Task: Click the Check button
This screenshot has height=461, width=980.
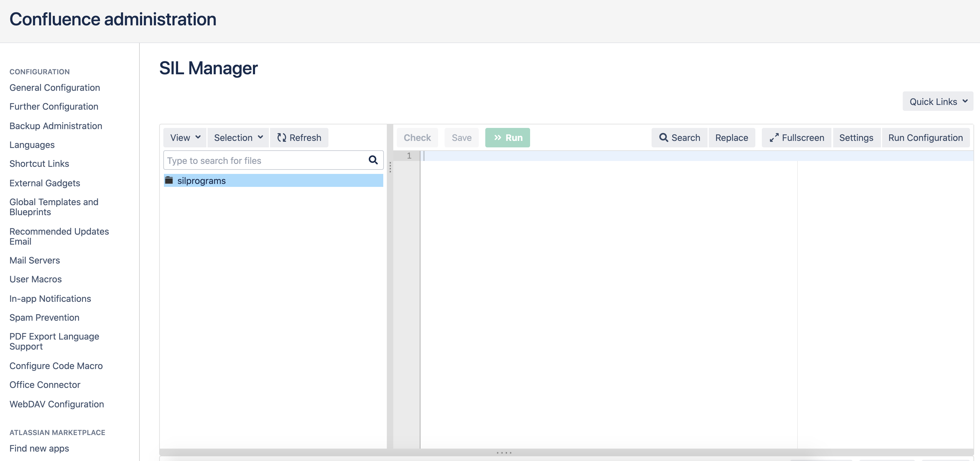Action: (x=417, y=138)
